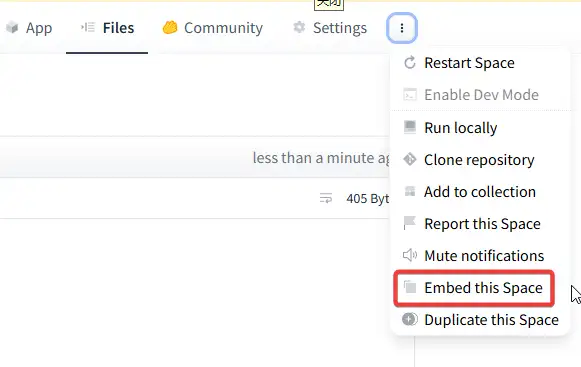Click the Embed this Space icon
Viewport: 581px width, 367px height.
(x=410, y=287)
